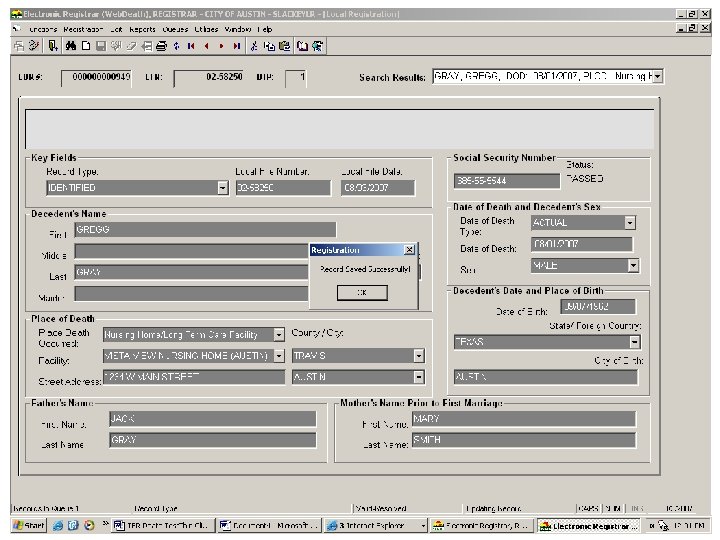Click the Local File Date field

377,188
